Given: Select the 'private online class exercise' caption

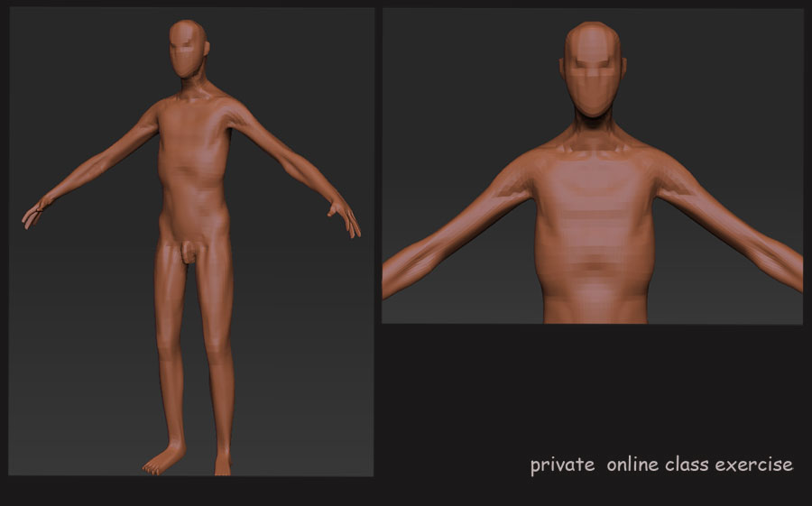Looking at the screenshot, I should [661, 465].
